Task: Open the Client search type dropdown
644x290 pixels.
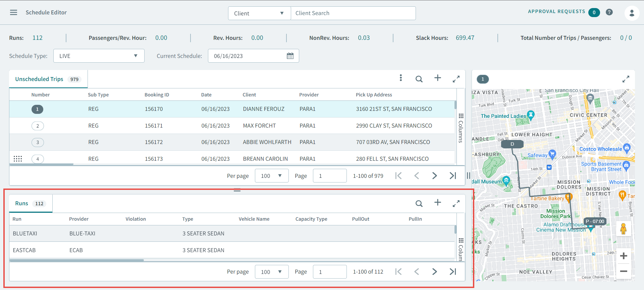Action: (x=259, y=13)
